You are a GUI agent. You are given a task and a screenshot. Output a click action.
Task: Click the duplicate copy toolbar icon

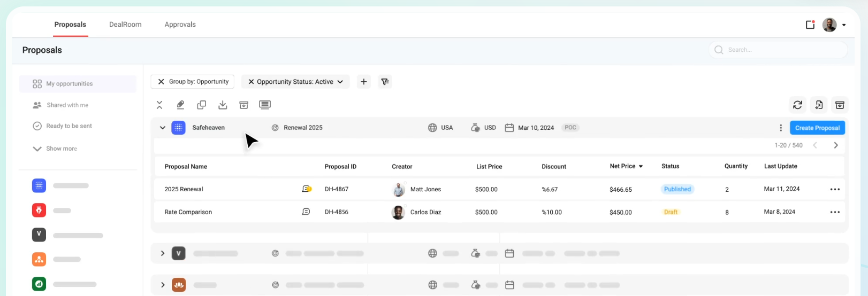tap(202, 105)
